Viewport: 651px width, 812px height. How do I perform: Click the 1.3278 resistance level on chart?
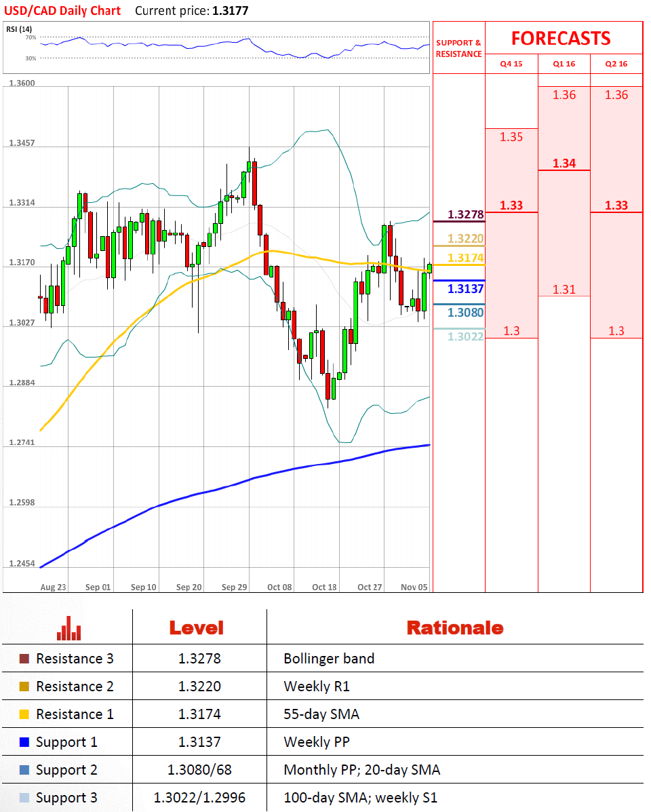pyautogui.click(x=465, y=214)
